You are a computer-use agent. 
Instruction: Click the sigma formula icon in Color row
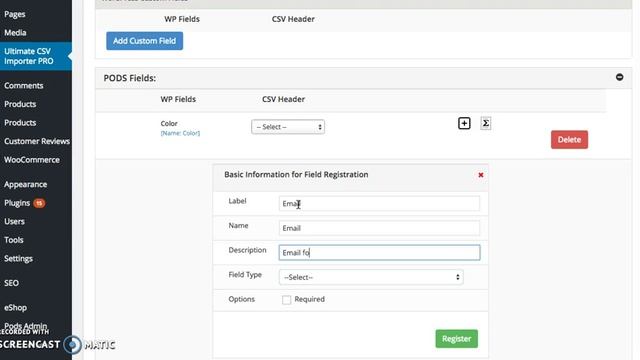pos(485,123)
